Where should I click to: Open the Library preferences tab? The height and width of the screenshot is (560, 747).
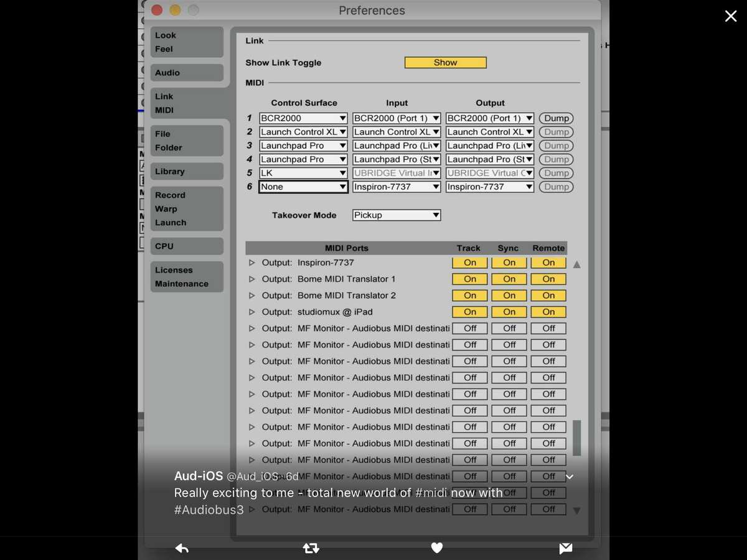point(187,172)
